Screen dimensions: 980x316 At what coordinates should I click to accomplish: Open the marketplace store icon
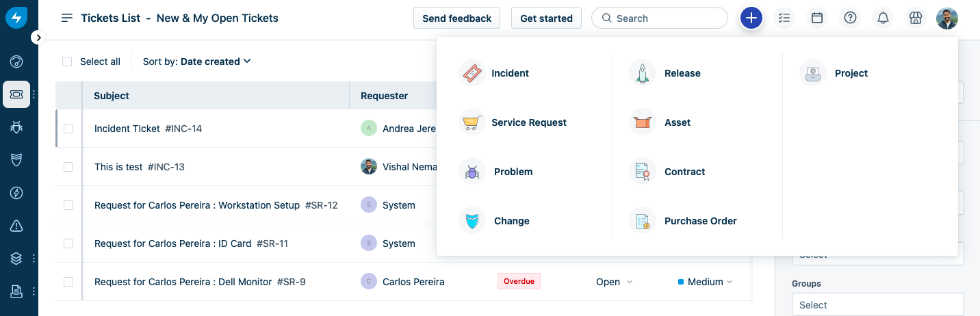[x=915, y=18]
